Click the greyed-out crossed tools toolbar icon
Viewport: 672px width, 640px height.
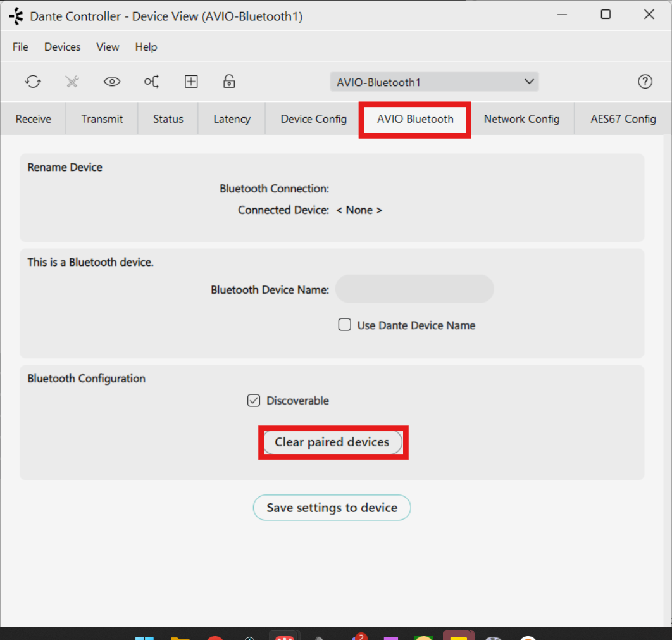(72, 82)
